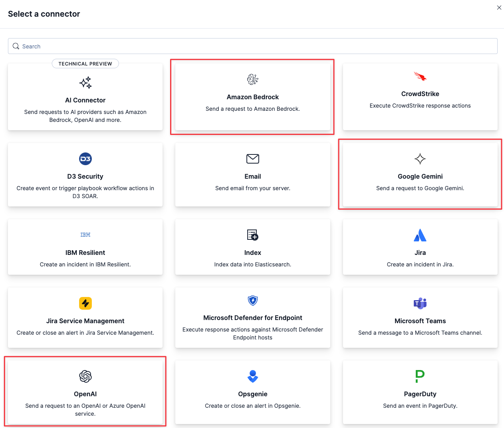Click the IBM Resilient logo
This screenshot has width=504, height=428.
85,235
